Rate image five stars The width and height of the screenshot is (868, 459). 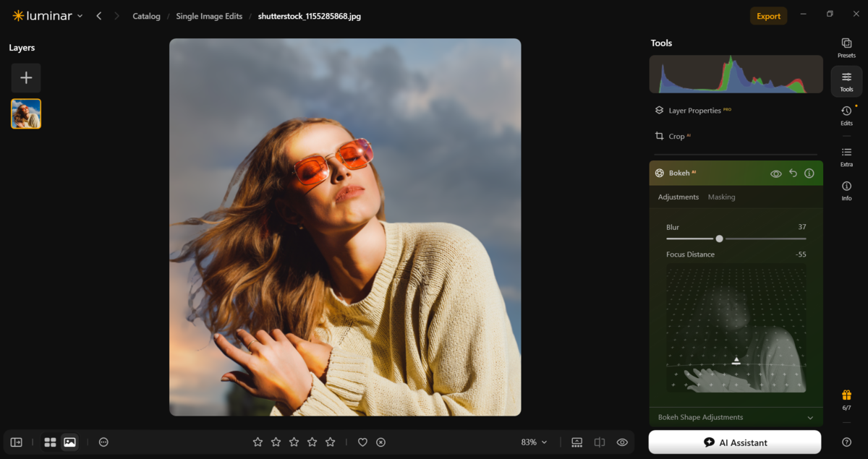click(x=331, y=442)
